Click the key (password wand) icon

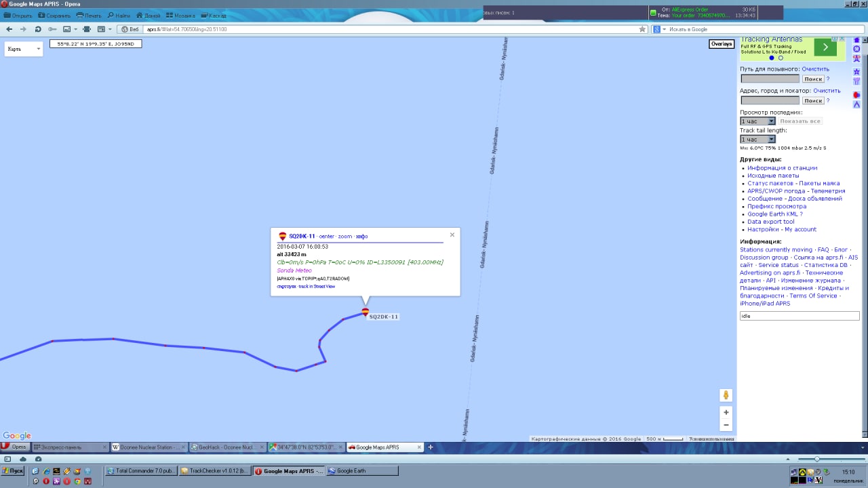pos(52,29)
